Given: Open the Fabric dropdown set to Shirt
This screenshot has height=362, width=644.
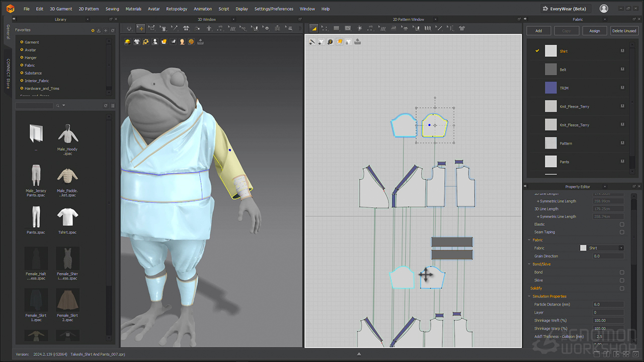Looking at the screenshot, I should 621,248.
